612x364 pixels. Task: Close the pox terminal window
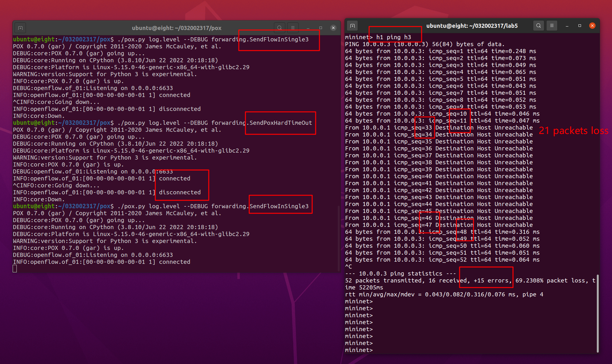[x=333, y=28]
